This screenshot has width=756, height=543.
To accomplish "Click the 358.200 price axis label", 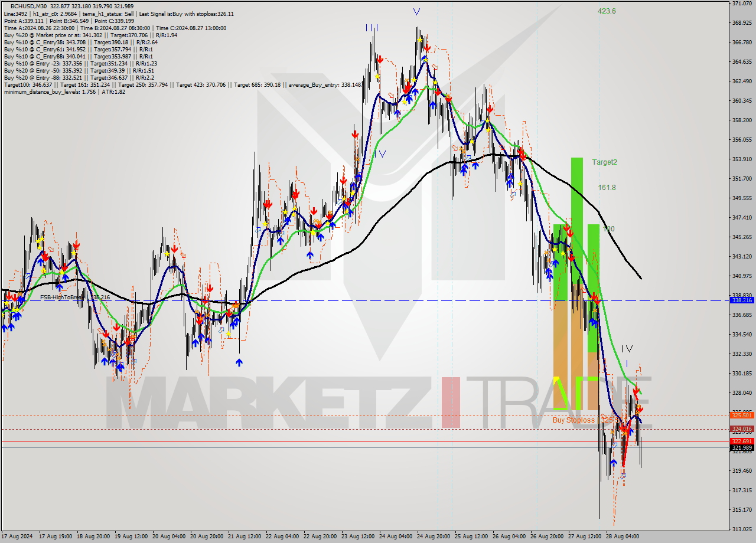I will pyautogui.click(x=742, y=120).
